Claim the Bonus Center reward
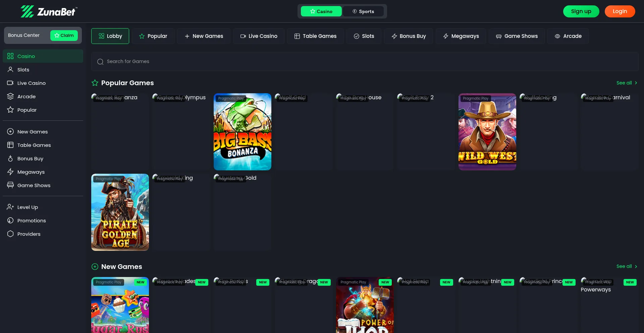Screen dimensions: 644x333 64,36
